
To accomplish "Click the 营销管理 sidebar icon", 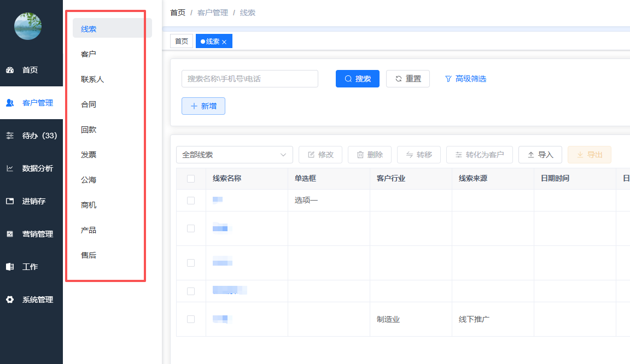I will click(10, 234).
